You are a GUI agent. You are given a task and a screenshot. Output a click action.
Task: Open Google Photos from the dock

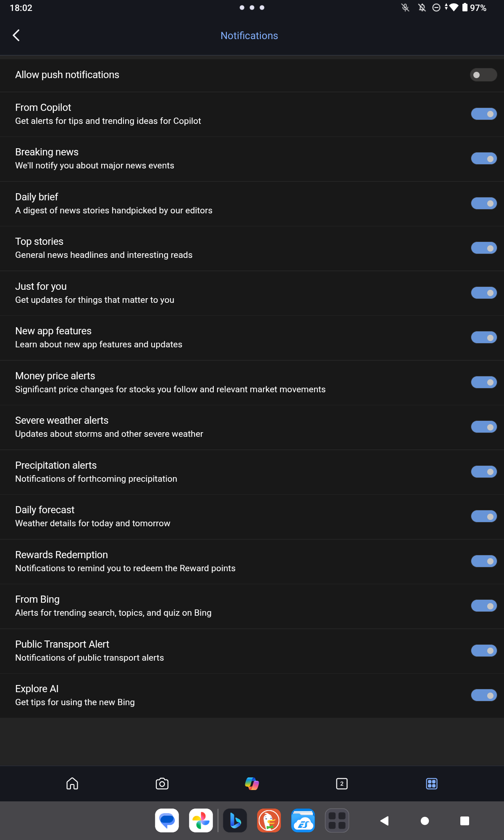click(201, 820)
